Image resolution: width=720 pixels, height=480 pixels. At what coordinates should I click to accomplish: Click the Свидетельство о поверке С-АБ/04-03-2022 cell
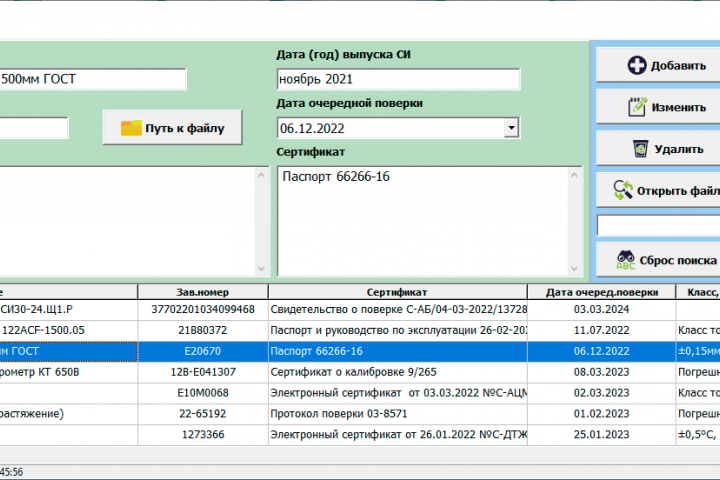(398, 310)
